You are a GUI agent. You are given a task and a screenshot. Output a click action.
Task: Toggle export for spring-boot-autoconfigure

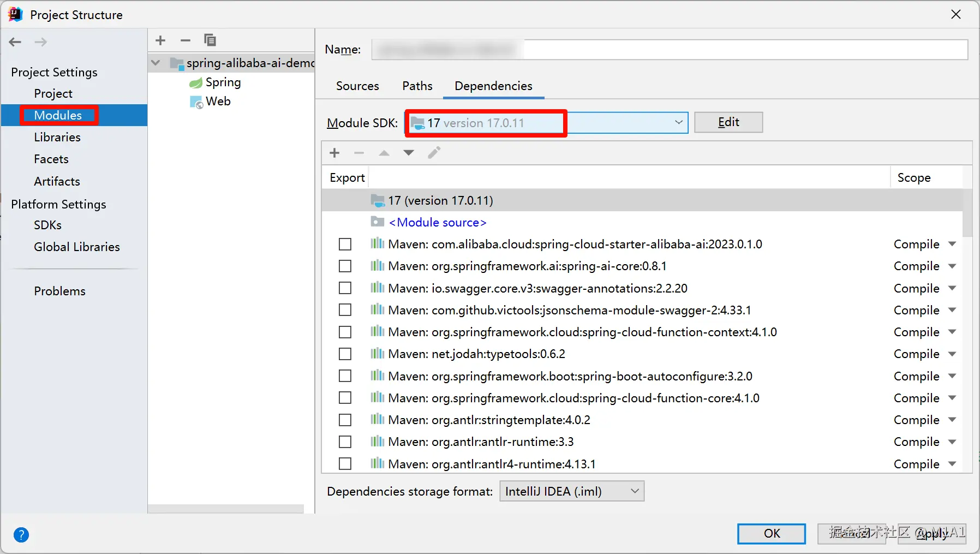(345, 376)
